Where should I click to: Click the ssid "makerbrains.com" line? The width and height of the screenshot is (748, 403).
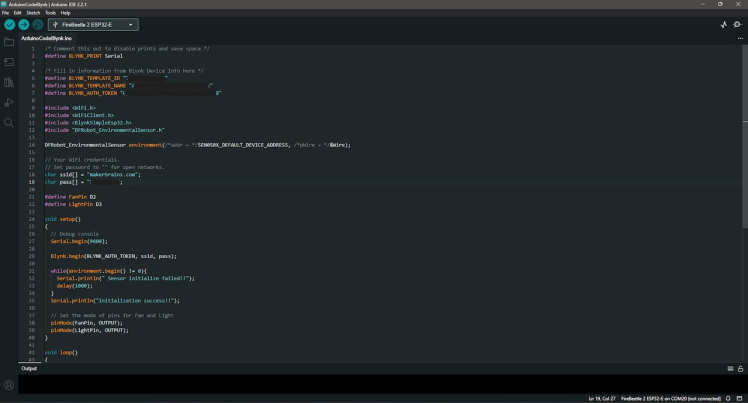tap(93, 175)
